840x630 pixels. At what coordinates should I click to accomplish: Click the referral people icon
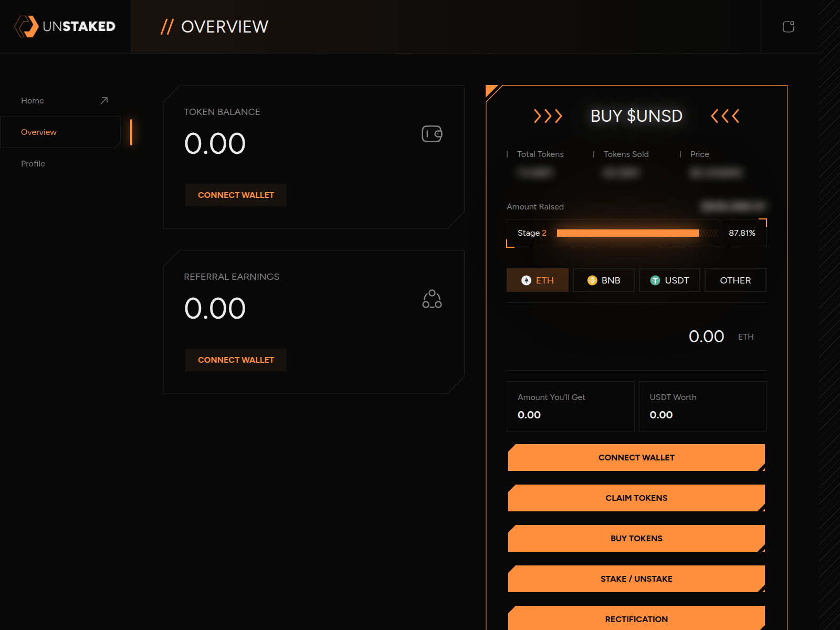click(432, 299)
